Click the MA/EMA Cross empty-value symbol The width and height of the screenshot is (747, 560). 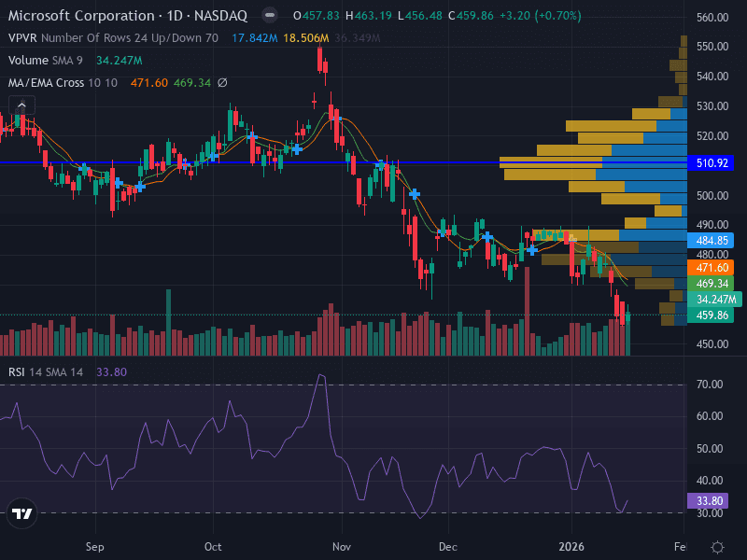(222, 83)
